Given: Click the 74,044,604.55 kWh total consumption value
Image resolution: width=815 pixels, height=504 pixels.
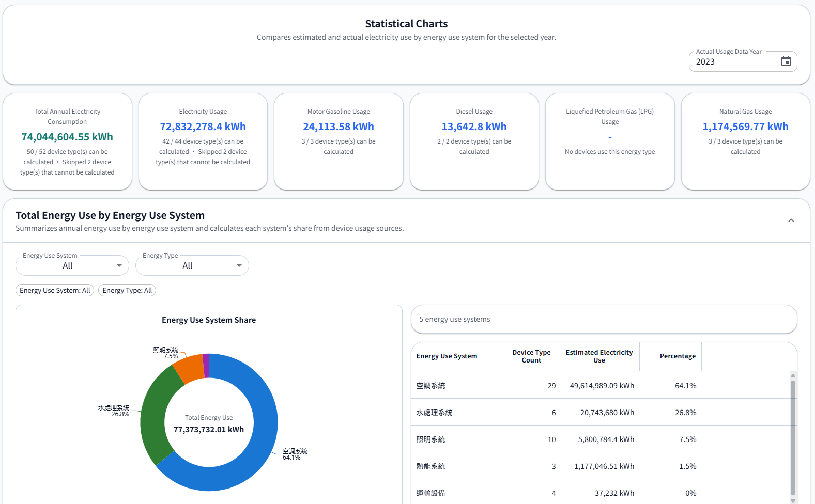Looking at the screenshot, I should [x=67, y=137].
